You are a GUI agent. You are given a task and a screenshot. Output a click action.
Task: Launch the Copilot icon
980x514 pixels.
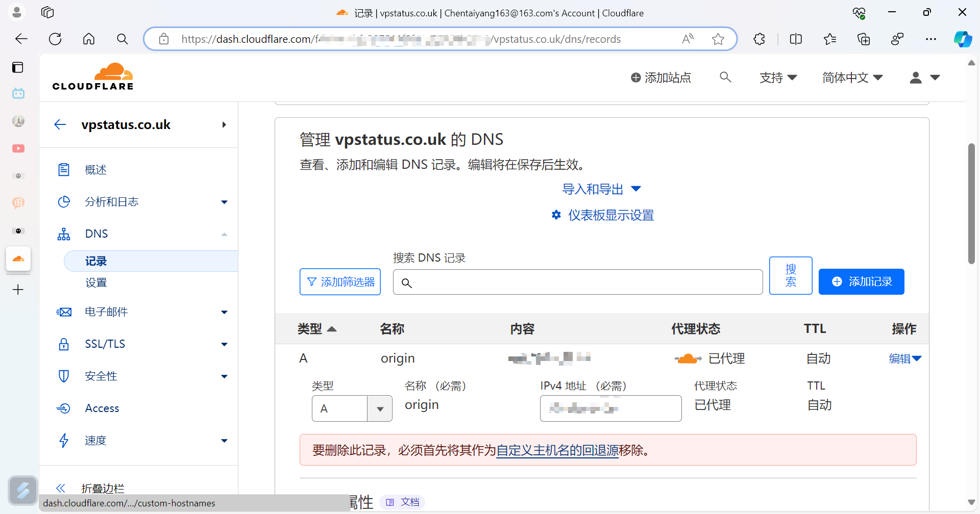(x=963, y=39)
